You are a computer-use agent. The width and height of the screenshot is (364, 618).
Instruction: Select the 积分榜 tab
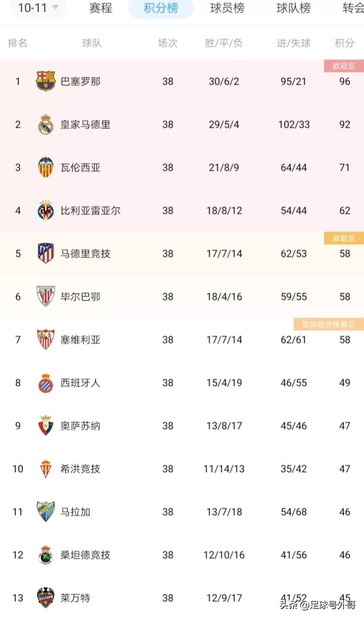161,8
